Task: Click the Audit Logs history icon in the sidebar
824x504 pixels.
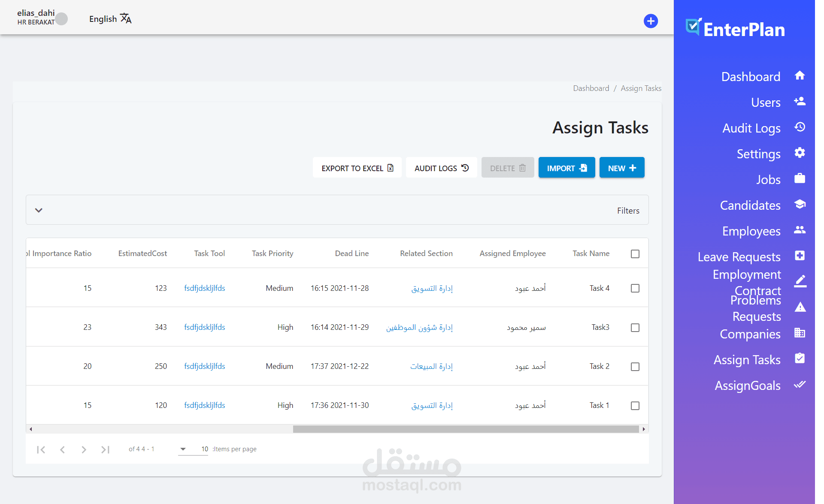Action: (800, 127)
